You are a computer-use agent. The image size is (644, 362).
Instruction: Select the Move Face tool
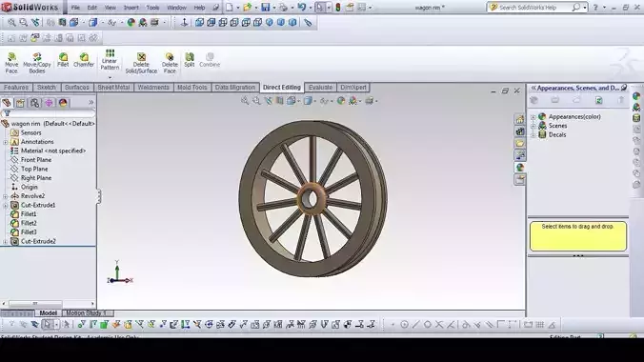pos(11,63)
